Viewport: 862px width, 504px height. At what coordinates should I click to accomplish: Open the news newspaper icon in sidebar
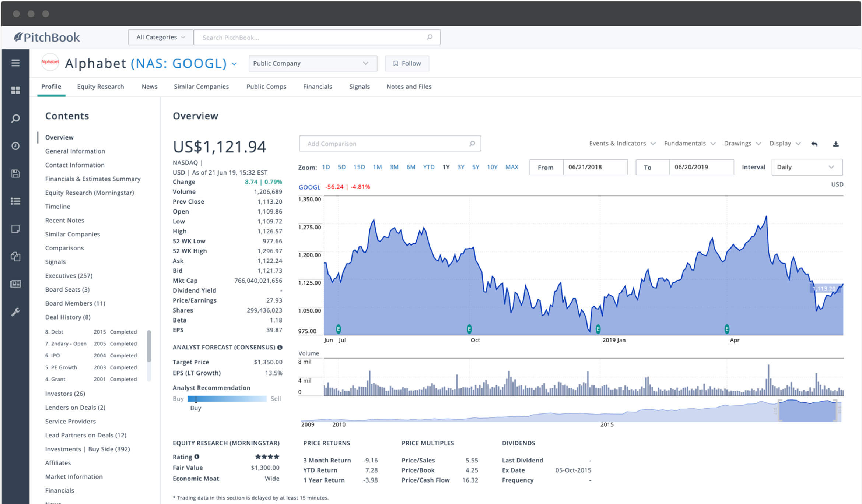(x=15, y=283)
